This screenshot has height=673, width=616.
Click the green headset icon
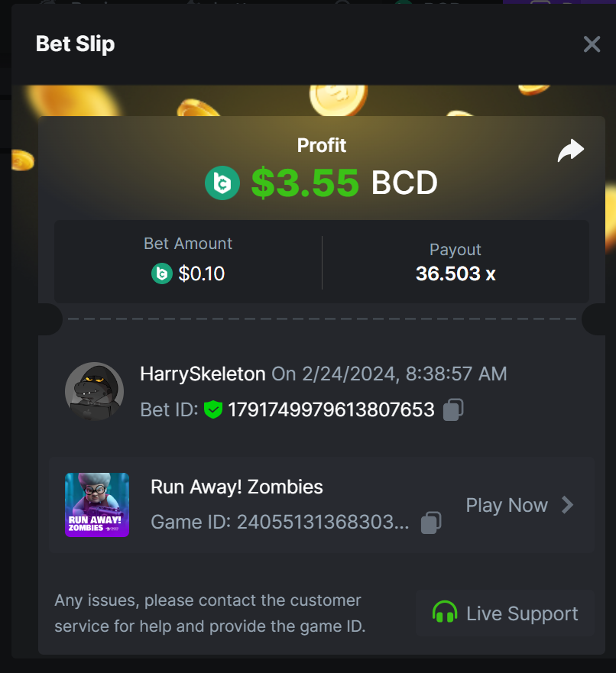[x=445, y=613]
